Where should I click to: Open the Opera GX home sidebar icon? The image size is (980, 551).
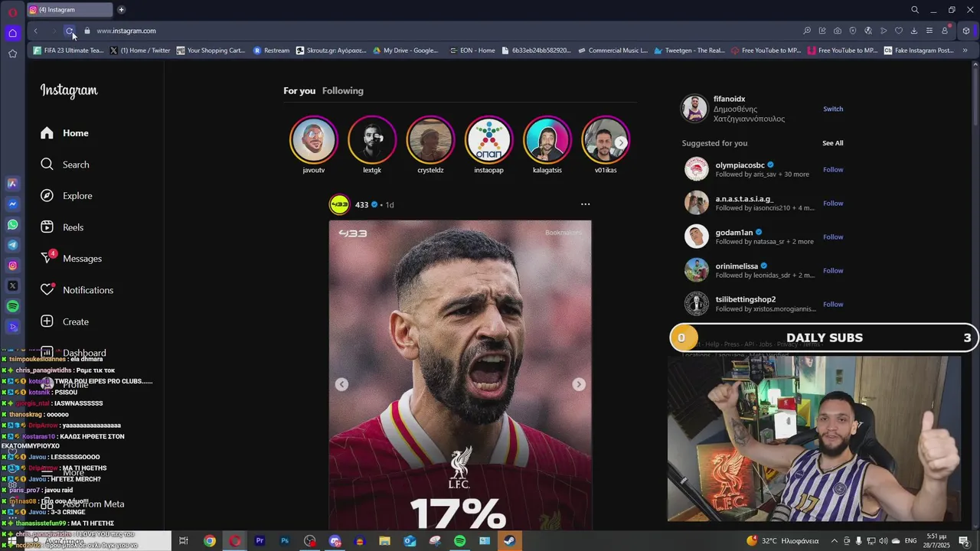12,33
